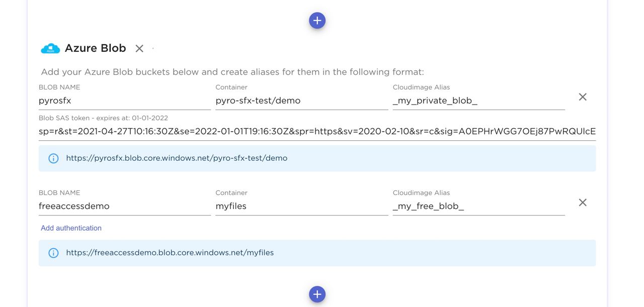This screenshot has height=307, width=644.
Task: Edit the pyrosfx blob name field
Action: 124,100
